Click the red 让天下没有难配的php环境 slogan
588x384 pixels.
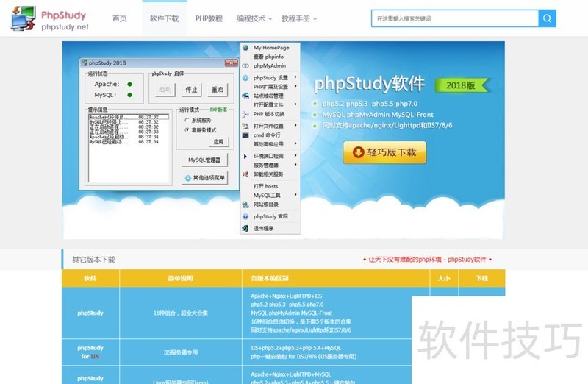pos(427,260)
